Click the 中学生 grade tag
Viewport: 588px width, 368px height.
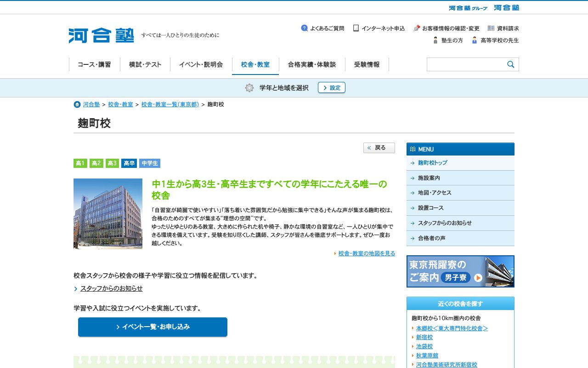(x=150, y=163)
